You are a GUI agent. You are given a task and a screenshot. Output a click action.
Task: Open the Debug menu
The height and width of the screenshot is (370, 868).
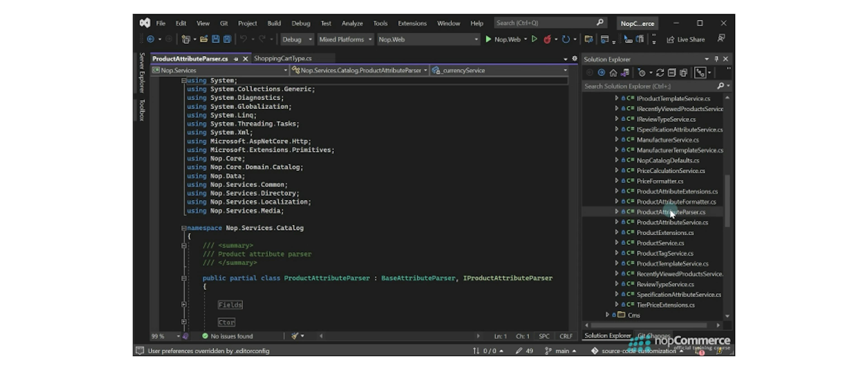[x=301, y=23]
